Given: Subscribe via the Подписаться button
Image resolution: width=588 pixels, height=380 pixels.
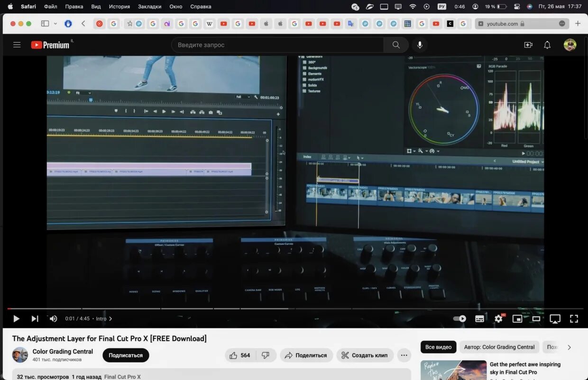Looking at the screenshot, I should [125, 355].
